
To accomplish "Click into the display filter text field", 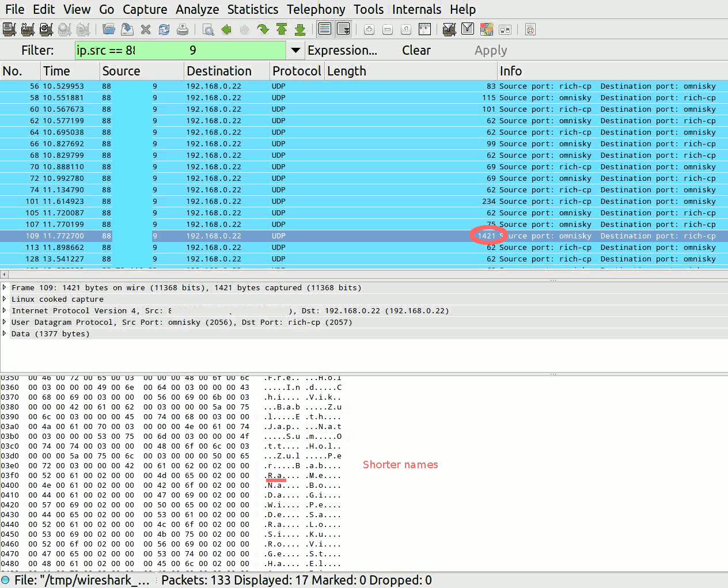I will tap(180, 50).
